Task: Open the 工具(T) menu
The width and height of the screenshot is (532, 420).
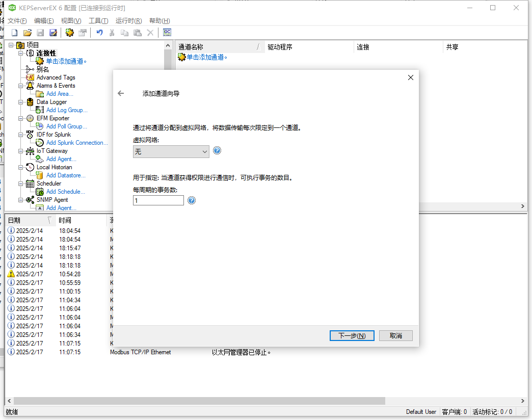Action: point(98,21)
